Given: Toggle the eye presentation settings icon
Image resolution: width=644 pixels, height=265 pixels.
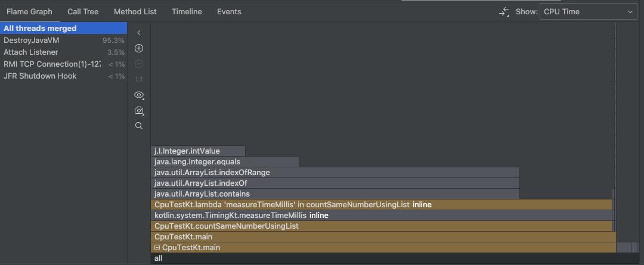Looking at the screenshot, I should 139,95.
